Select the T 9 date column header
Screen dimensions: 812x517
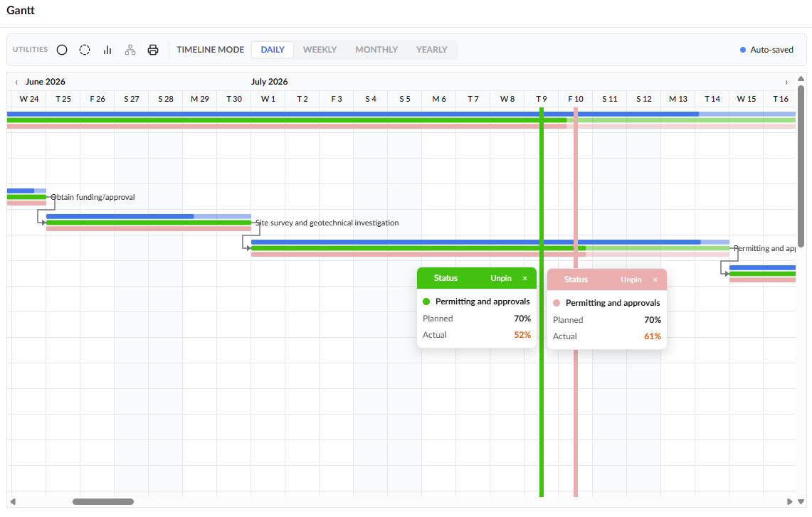point(541,99)
